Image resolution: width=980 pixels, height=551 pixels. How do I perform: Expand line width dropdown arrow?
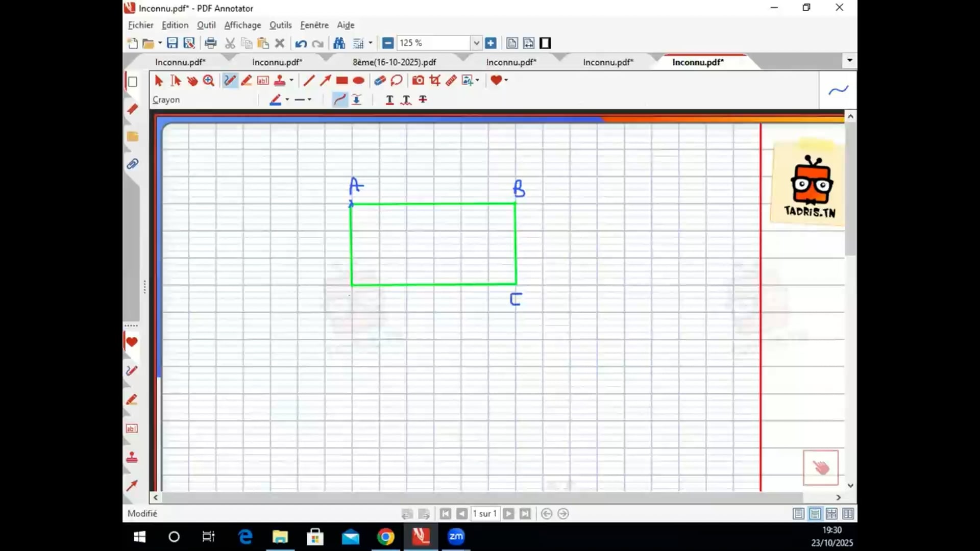(310, 99)
